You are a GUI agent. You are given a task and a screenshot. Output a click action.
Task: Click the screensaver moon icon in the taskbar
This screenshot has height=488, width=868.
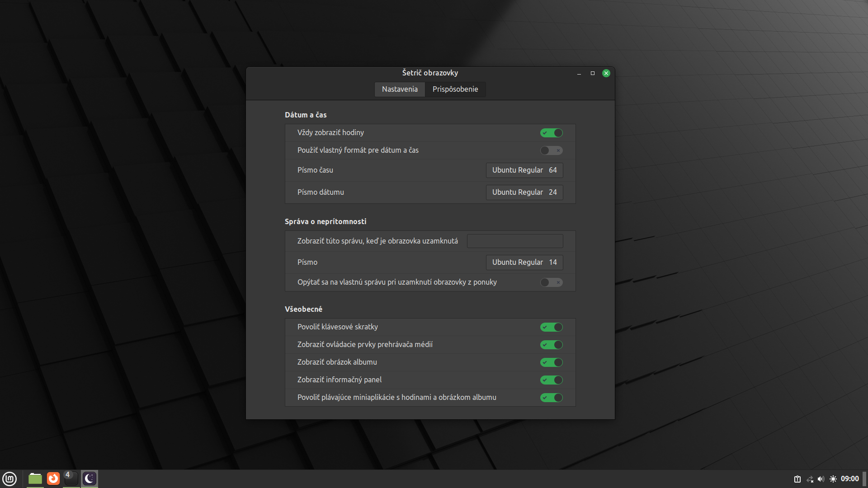90,479
